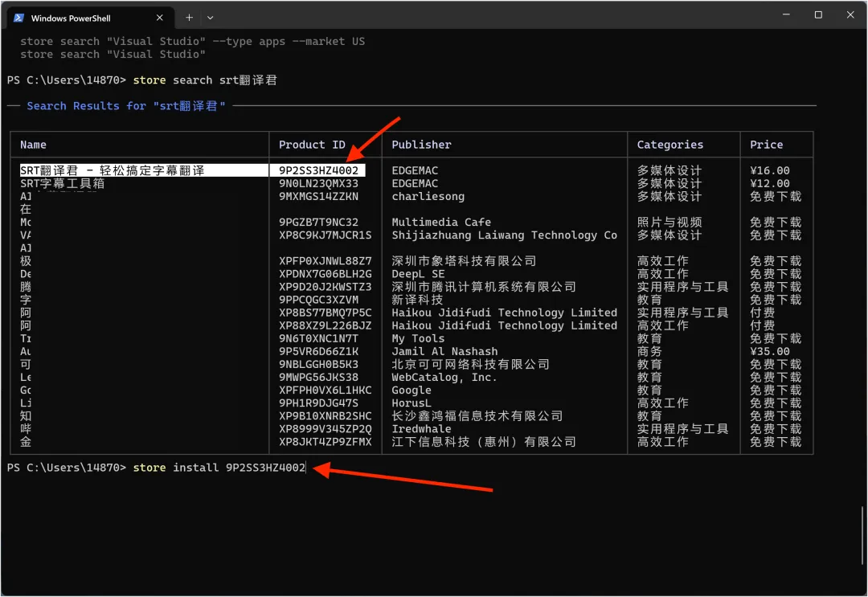Viewport: 868px width, 597px height.
Task: Click publisher Google
Action: pyautogui.click(x=411, y=390)
